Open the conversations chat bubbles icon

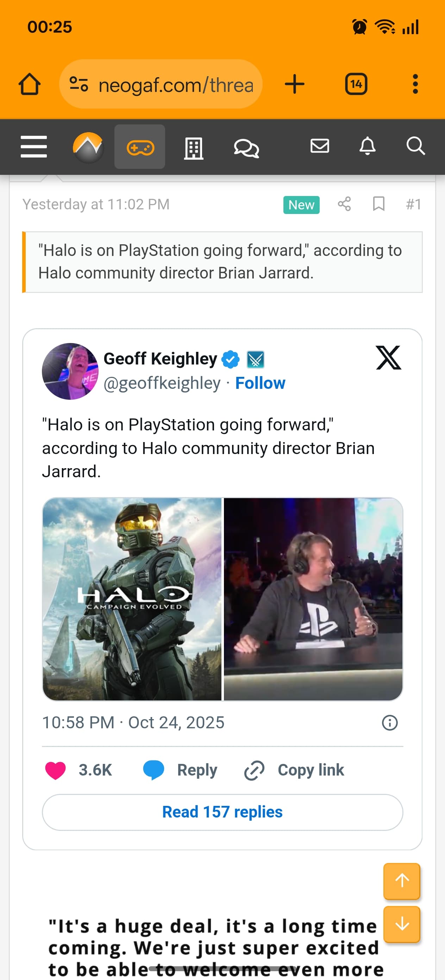click(246, 148)
